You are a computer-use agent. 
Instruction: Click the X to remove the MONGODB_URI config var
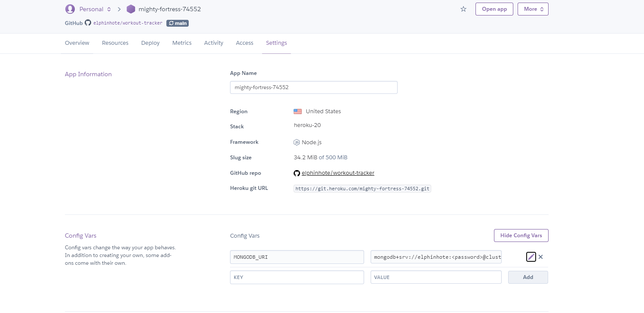coord(540,257)
